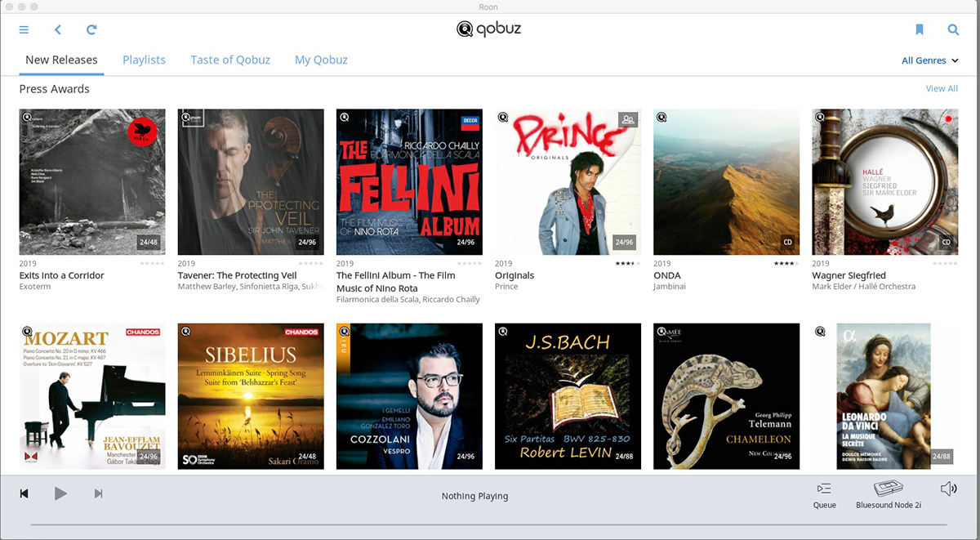
Task: Open the hamburger navigation menu
Action: point(24,30)
